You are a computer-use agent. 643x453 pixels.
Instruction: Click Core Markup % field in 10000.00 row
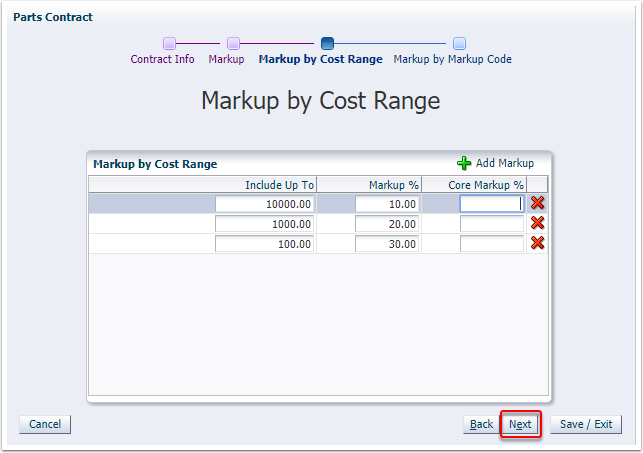492,204
